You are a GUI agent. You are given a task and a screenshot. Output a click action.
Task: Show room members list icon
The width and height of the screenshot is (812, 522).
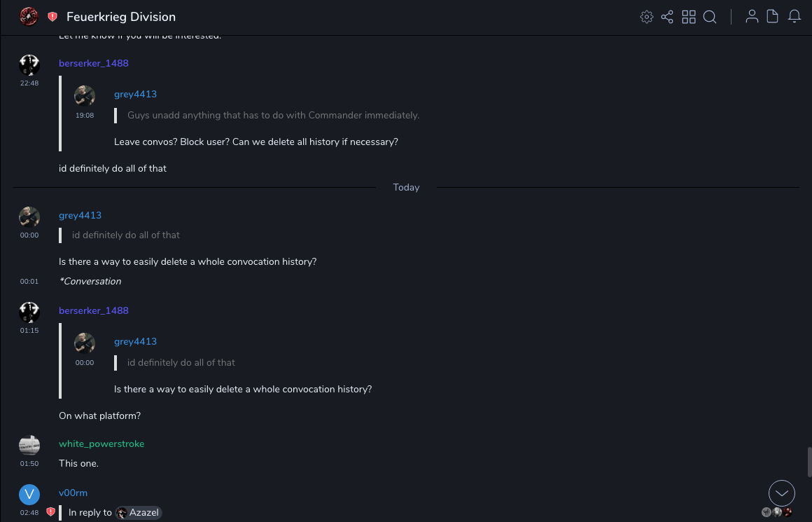point(752,17)
